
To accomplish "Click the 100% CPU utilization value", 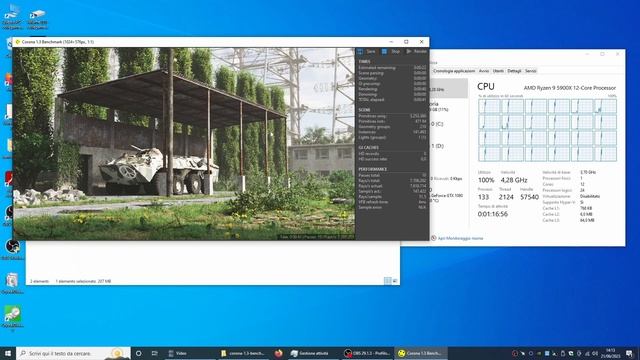I will [x=486, y=180].
